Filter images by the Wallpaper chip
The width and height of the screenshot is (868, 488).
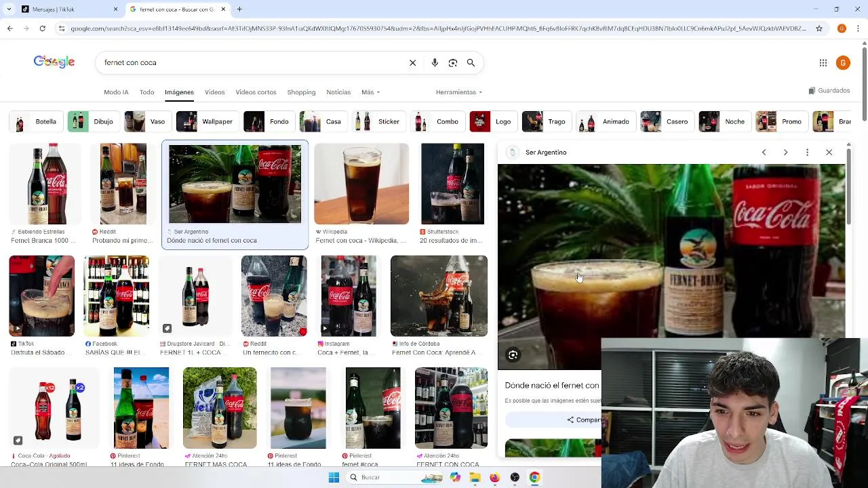tap(207, 122)
